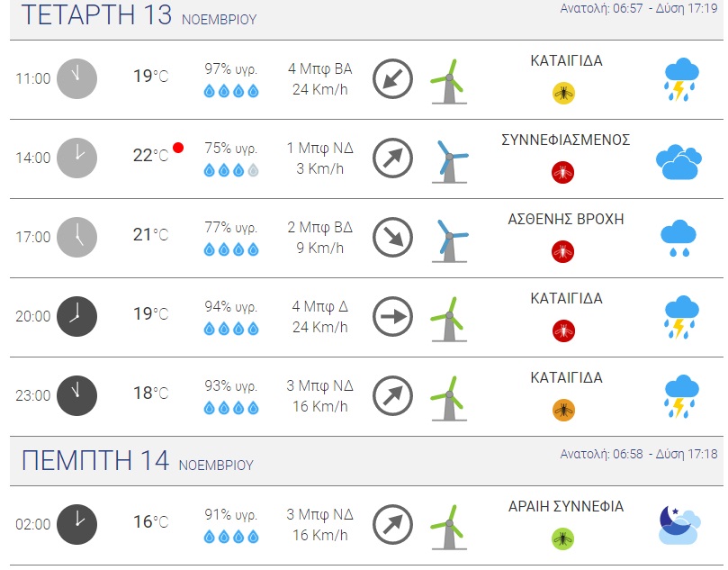Click the night partly cloudy icon at 02:00
This screenshot has height=570, width=728.
(679, 525)
